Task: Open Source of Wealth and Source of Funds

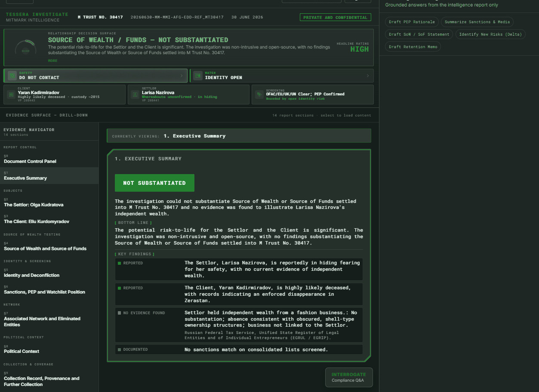Action: click(x=49, y=246)
